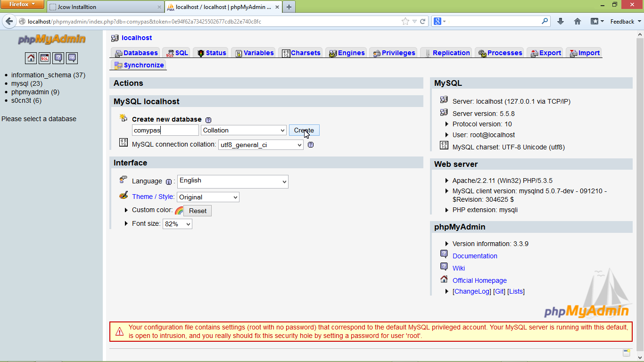Open the orange Firefox menu button

click(x=22, y=5)
